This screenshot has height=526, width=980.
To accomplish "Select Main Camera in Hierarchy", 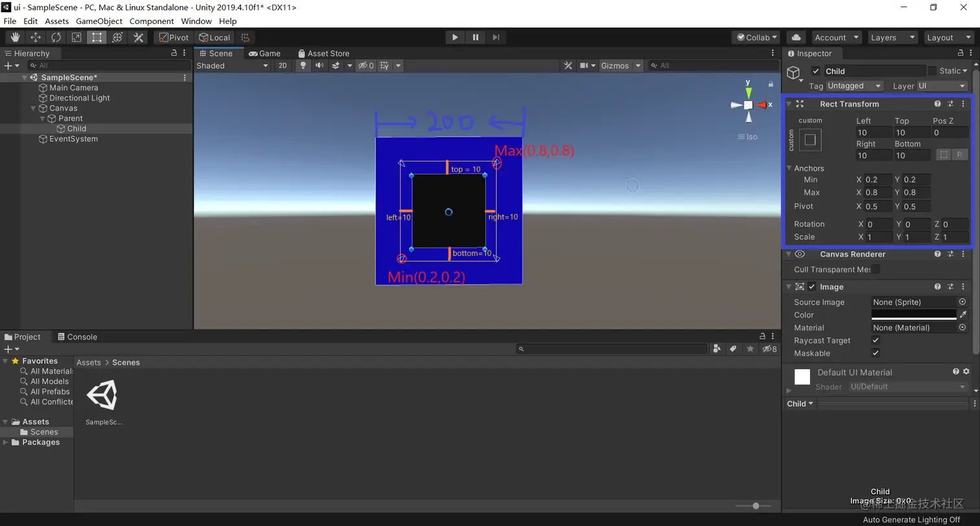I will click(74, 88).
